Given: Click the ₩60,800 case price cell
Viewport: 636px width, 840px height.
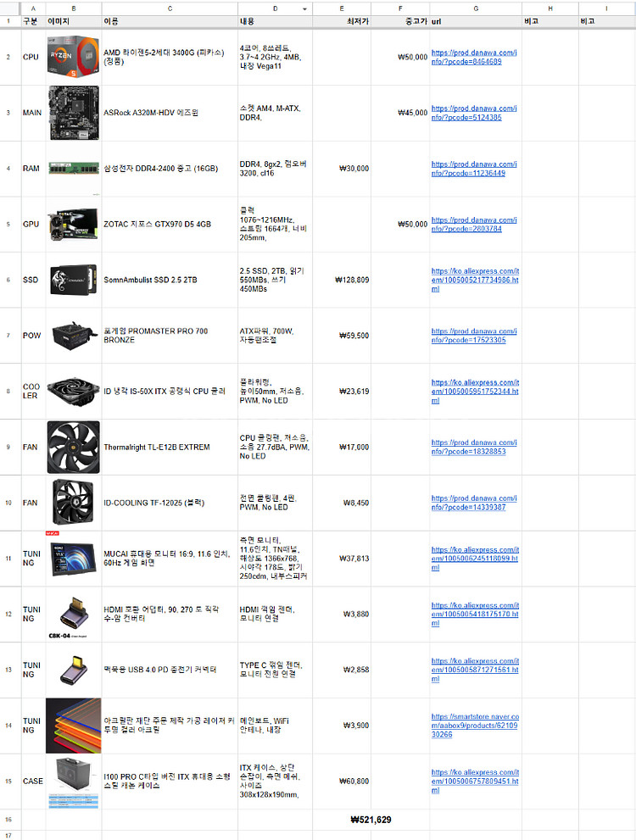Looking at the screenshot, I should (342, 781).
